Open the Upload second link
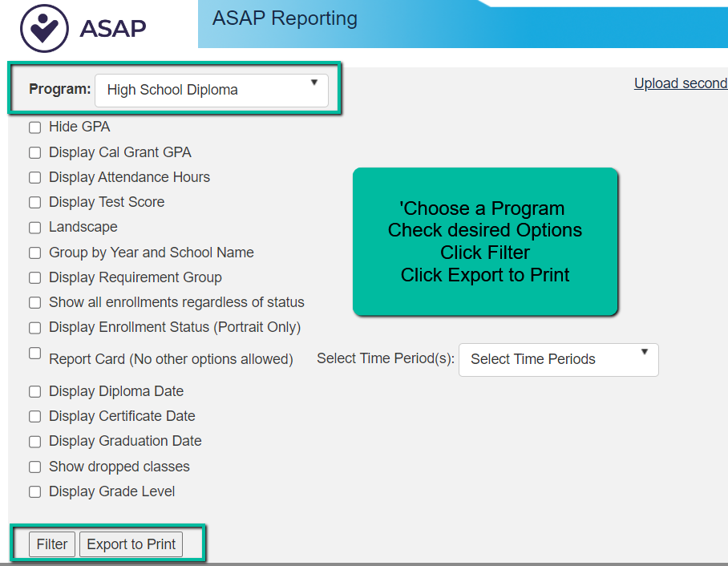728x566 pixels. pos(681,83)
